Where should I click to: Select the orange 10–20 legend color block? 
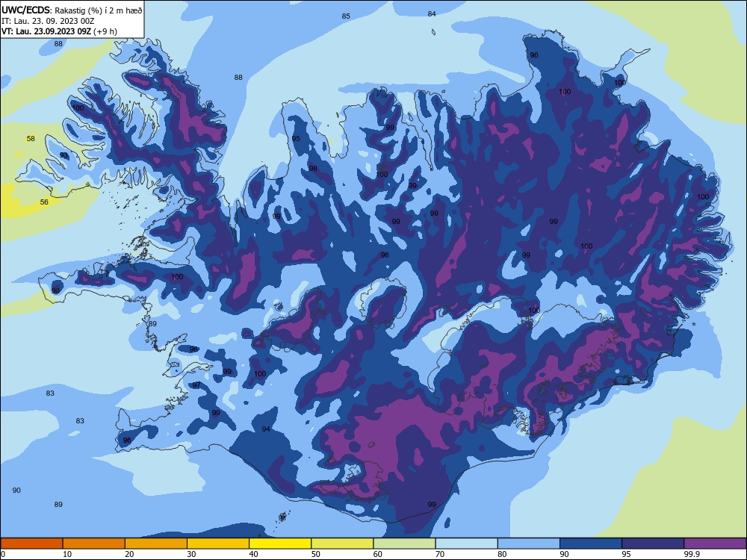pos(94,544)
